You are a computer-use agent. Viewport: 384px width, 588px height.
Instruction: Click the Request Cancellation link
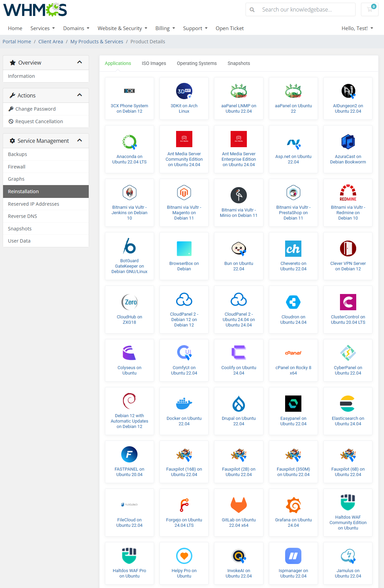click(39, 121)
